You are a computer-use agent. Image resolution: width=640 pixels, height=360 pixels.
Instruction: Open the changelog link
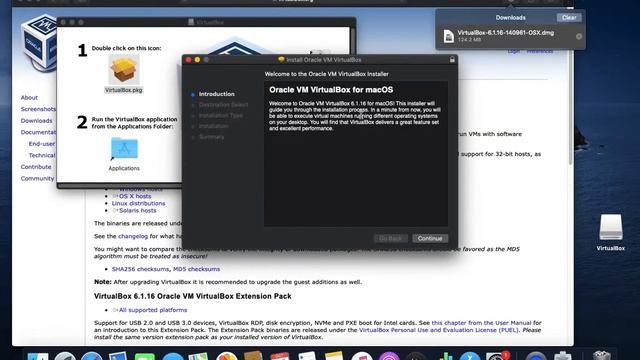coord(133,236)
